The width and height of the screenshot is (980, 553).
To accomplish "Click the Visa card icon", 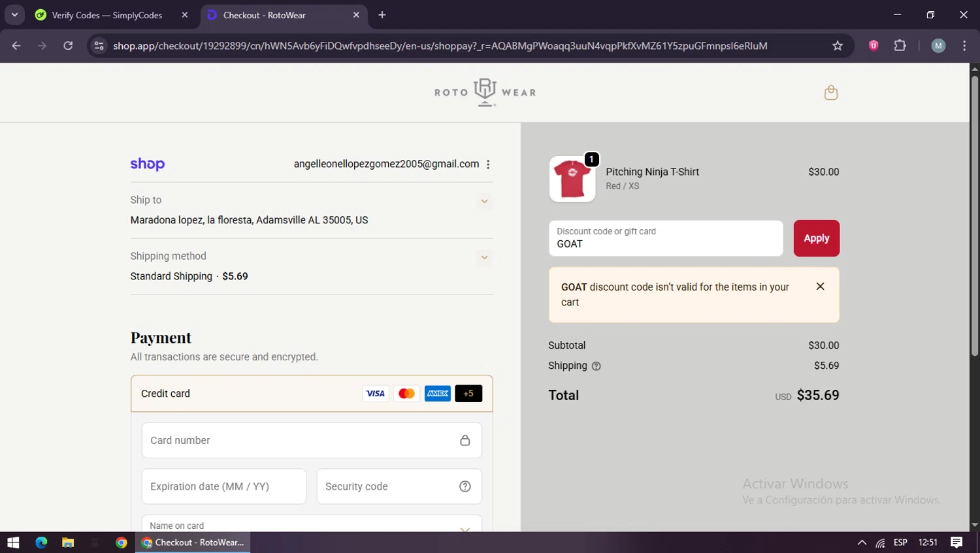I will coord(376,394).
